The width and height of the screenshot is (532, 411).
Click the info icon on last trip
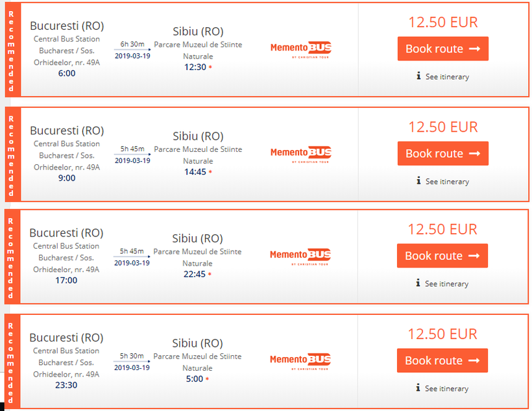[x=418, y=388]
